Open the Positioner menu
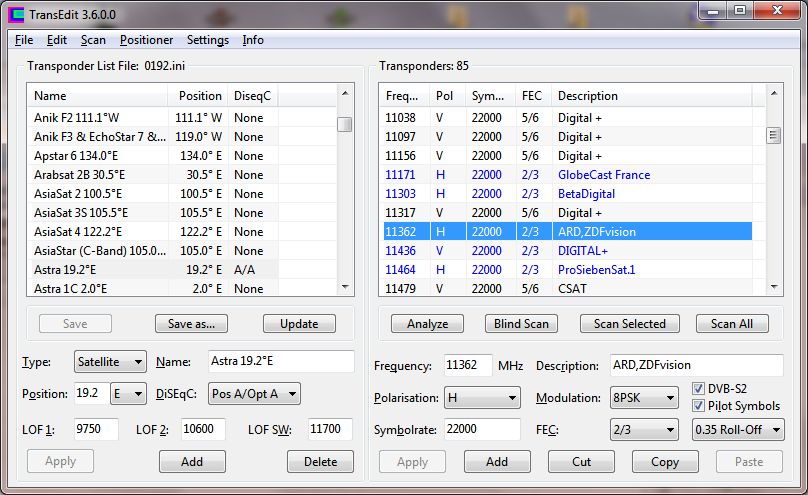Screen dimensions: 808x495 [x=146, y=40]
